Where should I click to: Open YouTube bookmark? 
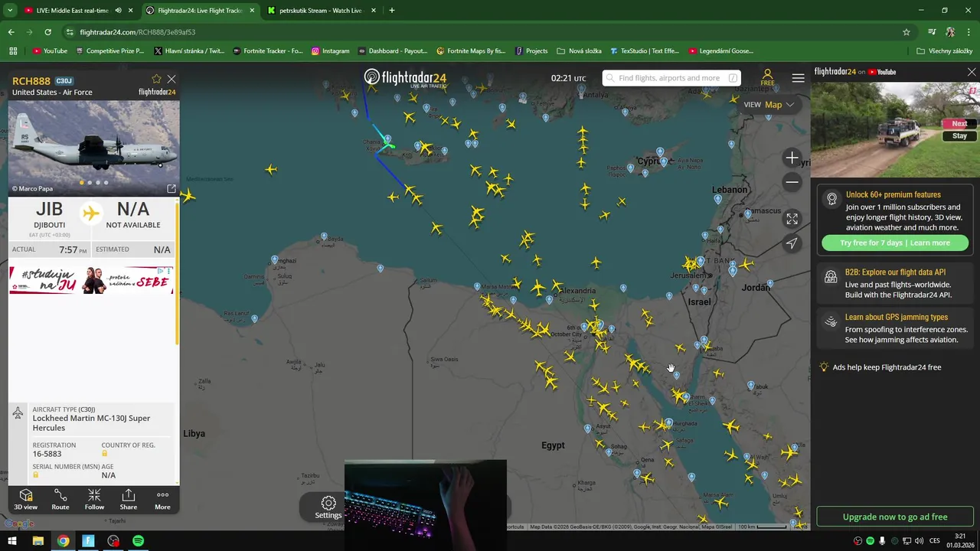pos(50,51)
